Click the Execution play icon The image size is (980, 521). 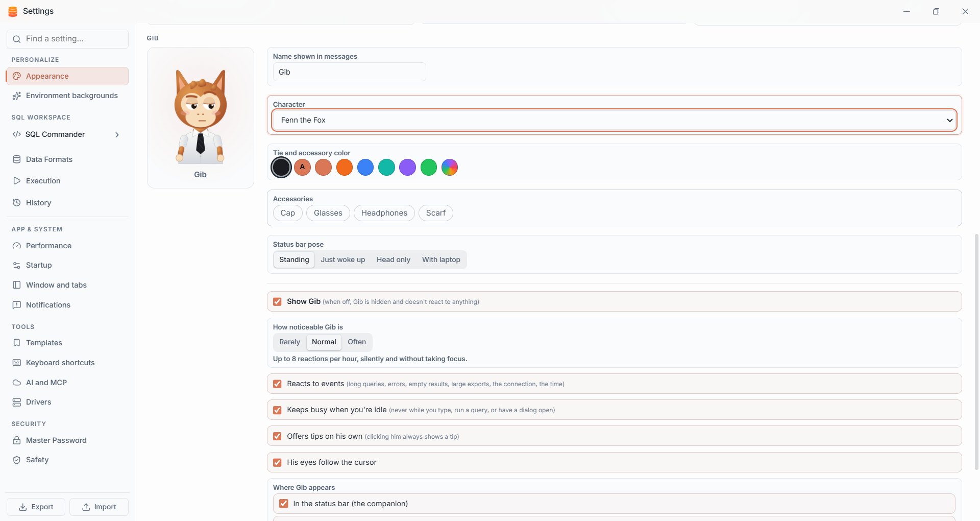point(17,181)
